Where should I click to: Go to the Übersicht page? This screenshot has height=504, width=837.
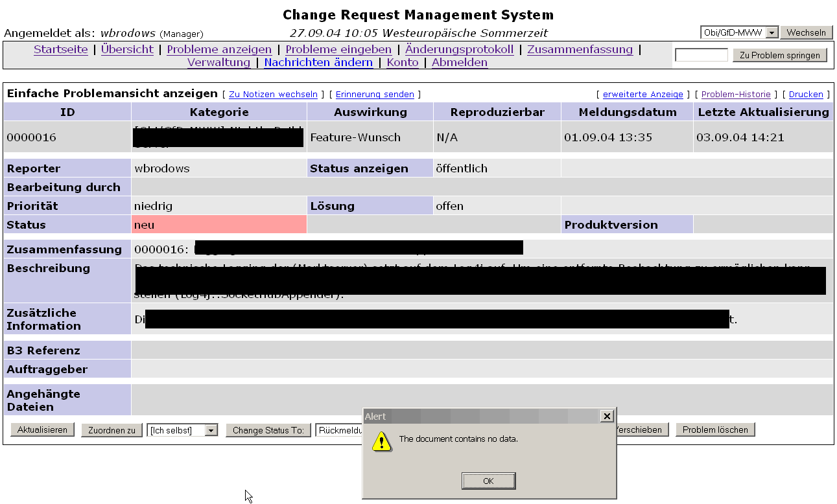pos(127,49)
